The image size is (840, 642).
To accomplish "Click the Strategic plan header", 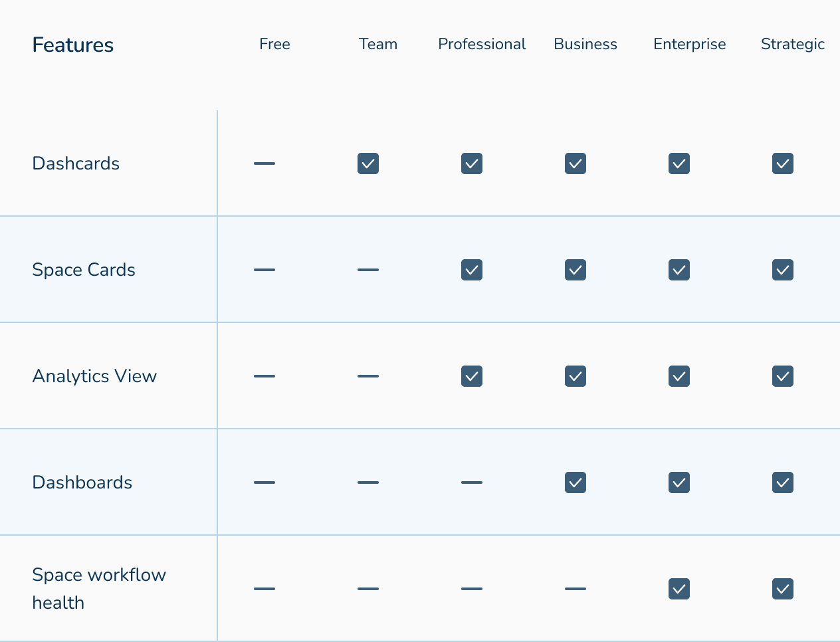I will coord(792,45).
